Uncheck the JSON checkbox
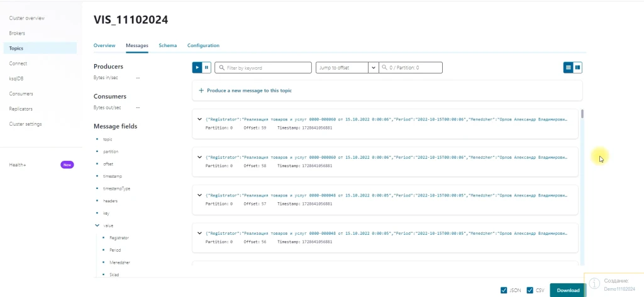The height and width of the screenshot is (297, 644). pos(504,290)
